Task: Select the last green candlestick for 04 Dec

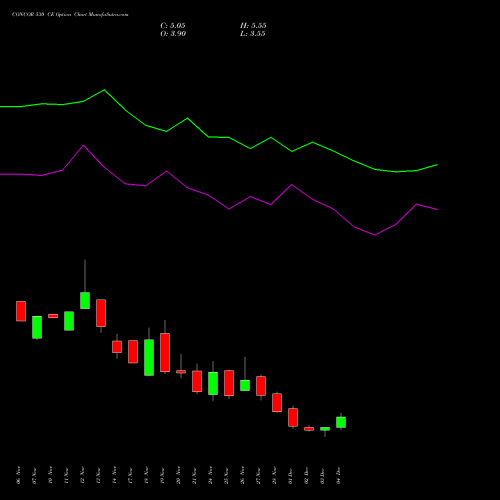Action: [x=341, y=422]
